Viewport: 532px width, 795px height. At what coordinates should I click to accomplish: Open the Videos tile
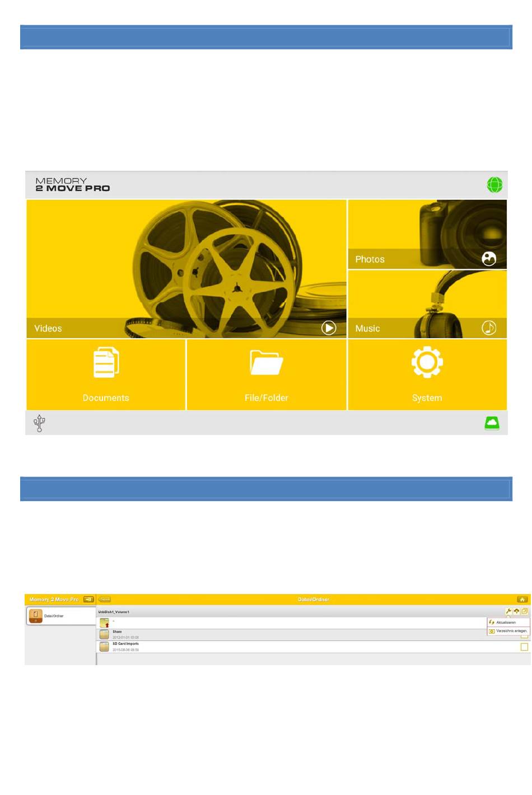click(x=186, y=269)
